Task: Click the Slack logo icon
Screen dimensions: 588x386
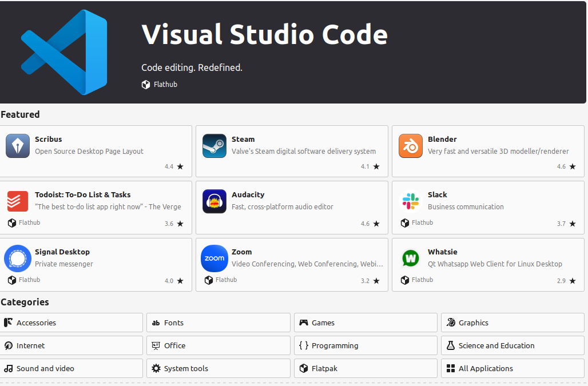Action: coord(411,201)
